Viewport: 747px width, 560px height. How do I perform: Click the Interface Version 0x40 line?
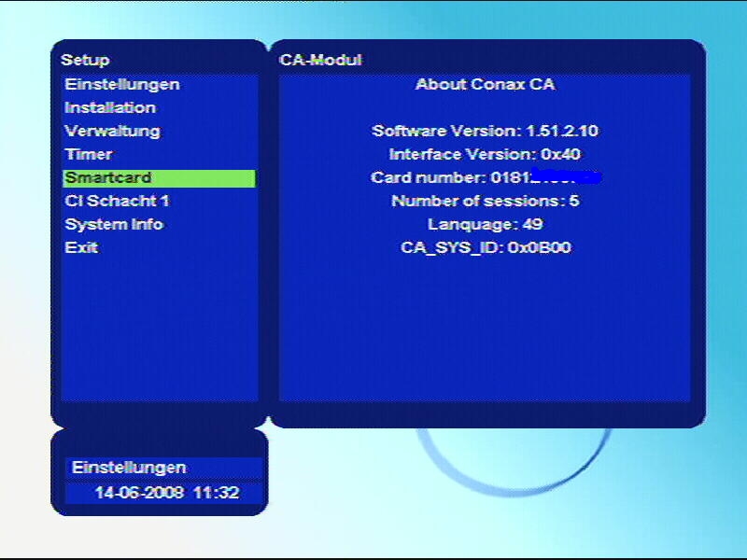[485, 154]
